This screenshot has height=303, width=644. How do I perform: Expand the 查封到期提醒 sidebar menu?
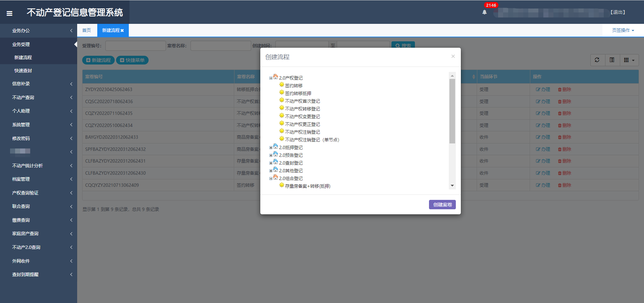(x=39, y=274)
